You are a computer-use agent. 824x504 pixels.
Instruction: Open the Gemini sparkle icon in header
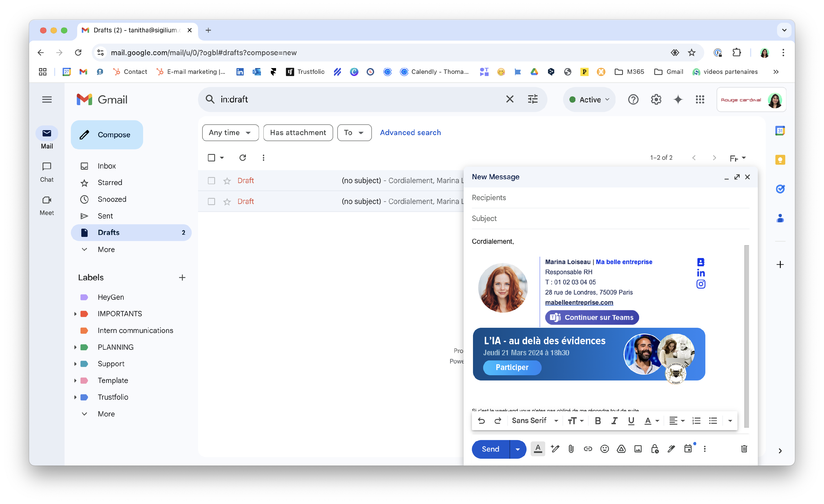point(678,99)
